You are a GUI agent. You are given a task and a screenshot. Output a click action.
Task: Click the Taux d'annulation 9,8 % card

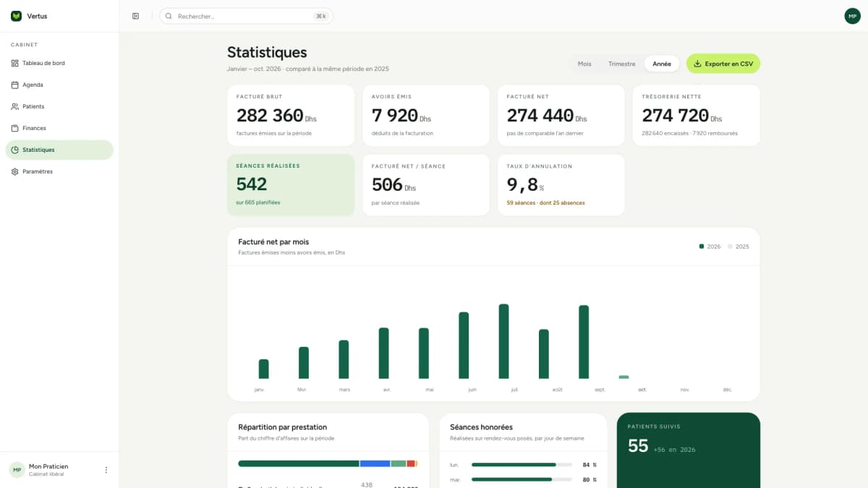pyautogui.click(x=561, y=185)
